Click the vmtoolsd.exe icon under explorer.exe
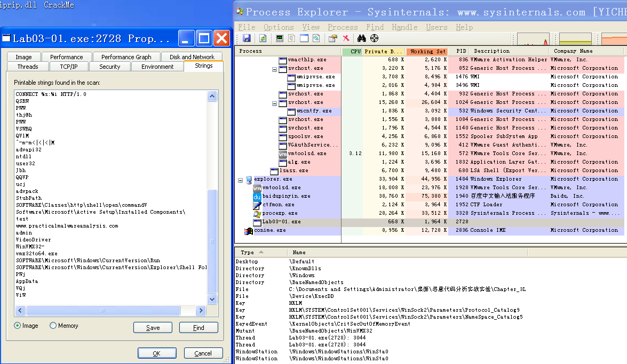This screenshot has height=364, width=627. [257, 188]
